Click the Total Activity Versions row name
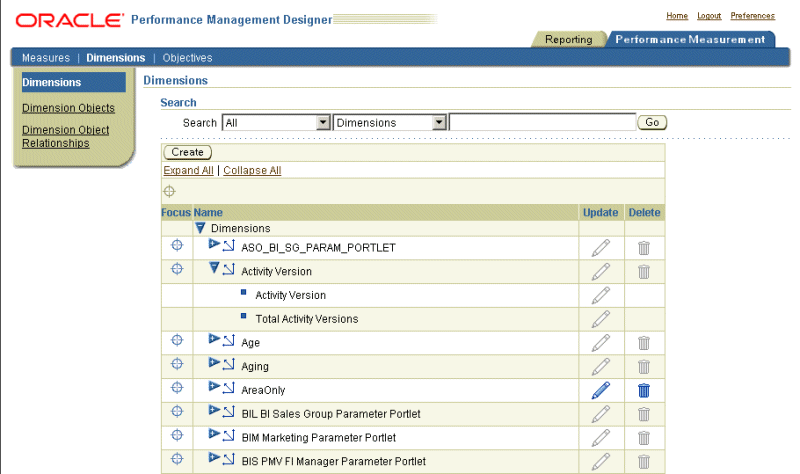Screen dimensions: 800x474 [307, 319]
